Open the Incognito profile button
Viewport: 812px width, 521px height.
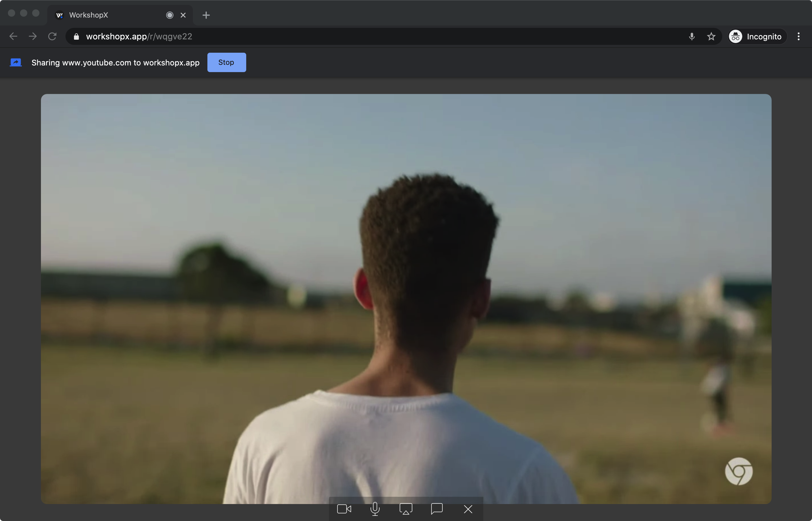tap(757, 37)
